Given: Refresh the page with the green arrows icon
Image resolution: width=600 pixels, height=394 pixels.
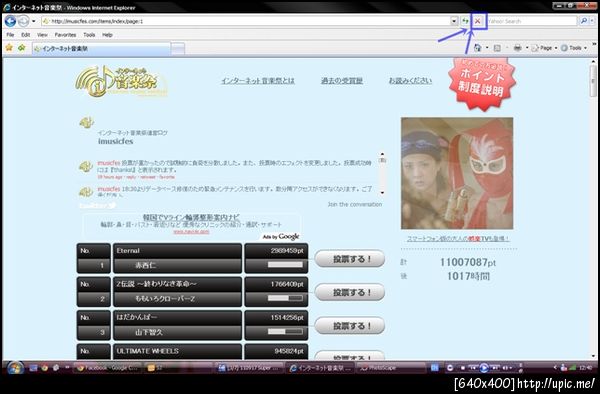Looking at the screenshot, I should click(465, 21).
